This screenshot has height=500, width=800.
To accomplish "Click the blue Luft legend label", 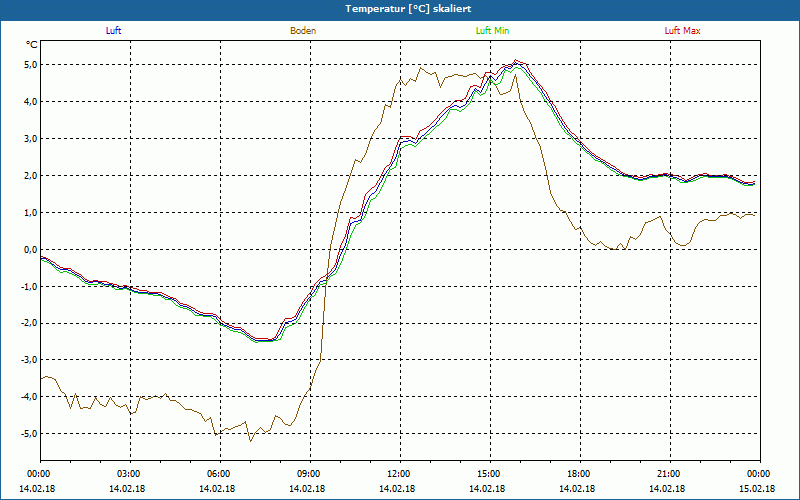I will tap(113, 31).
